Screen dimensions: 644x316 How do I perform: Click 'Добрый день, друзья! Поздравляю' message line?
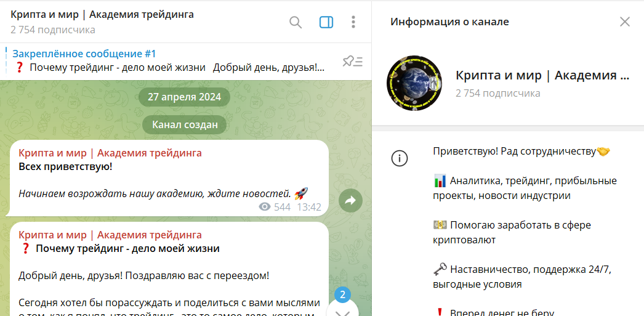pos(143,275)
